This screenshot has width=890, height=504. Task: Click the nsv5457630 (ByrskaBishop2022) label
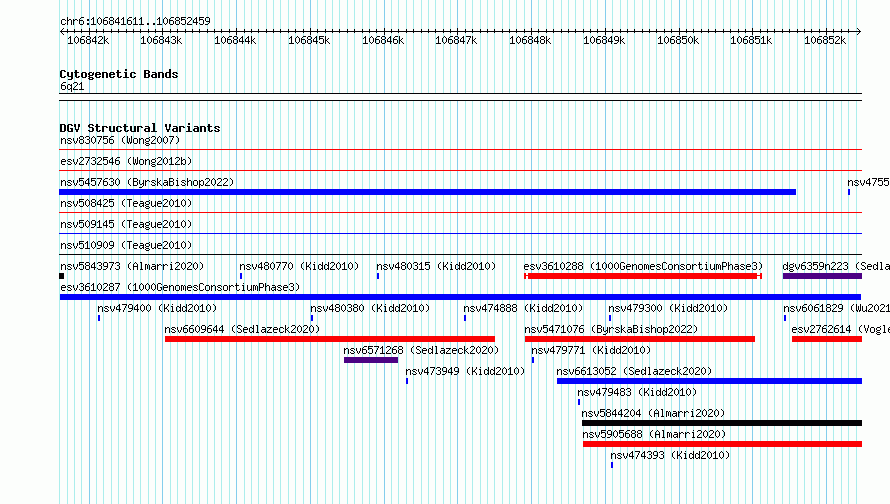(147, 182)
